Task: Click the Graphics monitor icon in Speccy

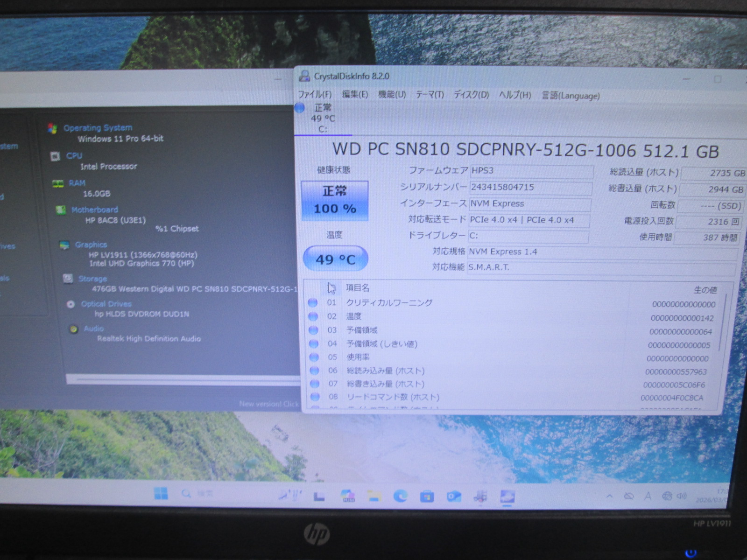Action: [x=64, y=245]
